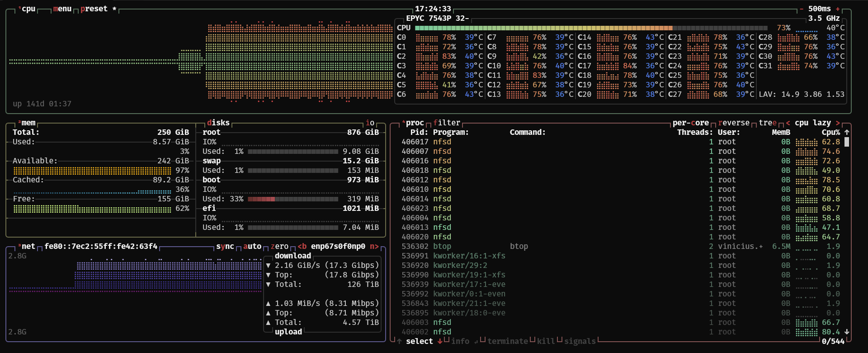Toggle the disks panel label
868x353 pixels.
coord(218,123)
